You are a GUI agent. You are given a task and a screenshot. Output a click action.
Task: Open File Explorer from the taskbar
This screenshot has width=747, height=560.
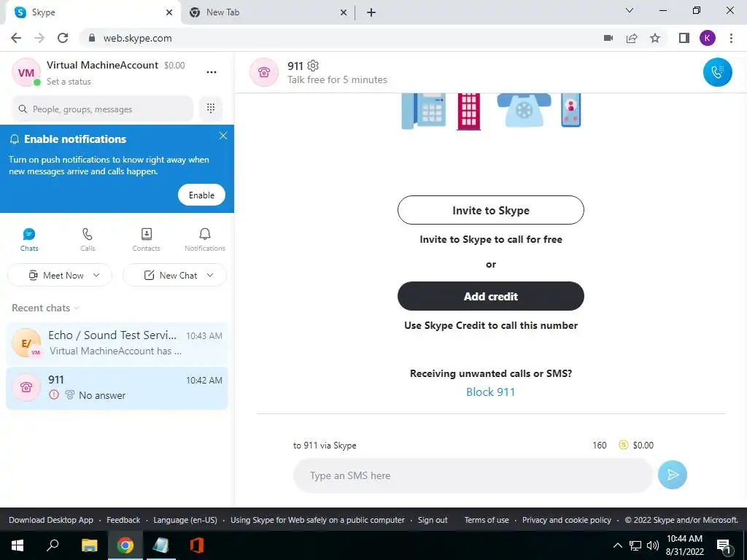89,545
